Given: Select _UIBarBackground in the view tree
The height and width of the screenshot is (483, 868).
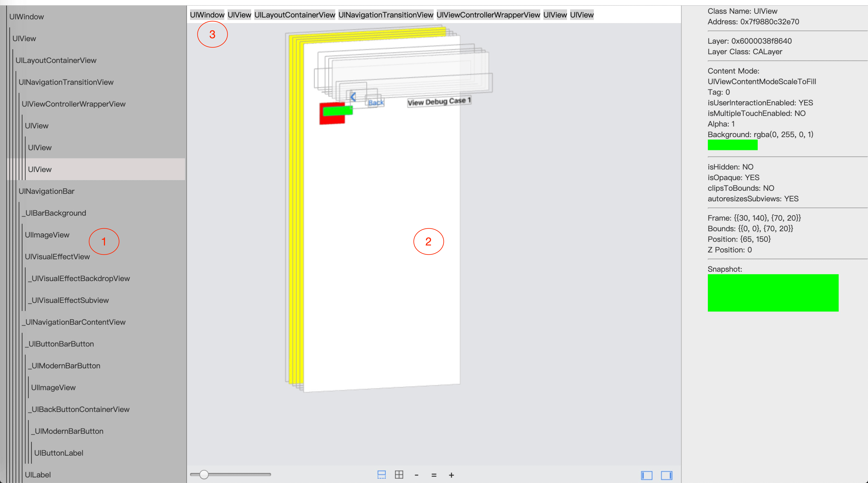Looking at the screenshot, I should click(54, 213).
